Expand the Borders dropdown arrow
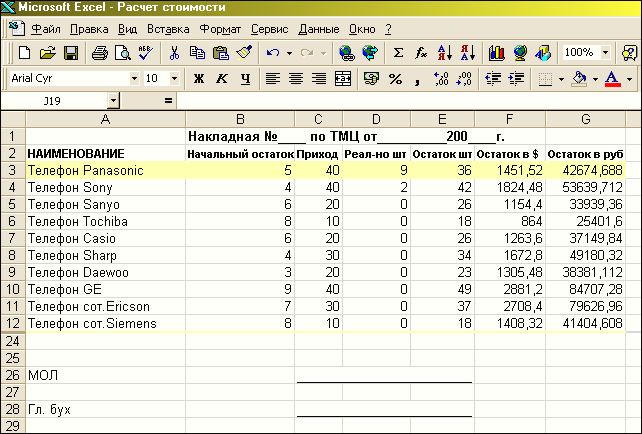 [561, 79]
